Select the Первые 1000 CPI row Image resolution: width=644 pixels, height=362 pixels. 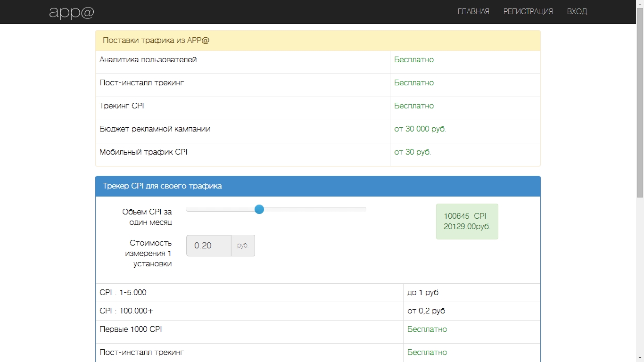tap(131, 329)
